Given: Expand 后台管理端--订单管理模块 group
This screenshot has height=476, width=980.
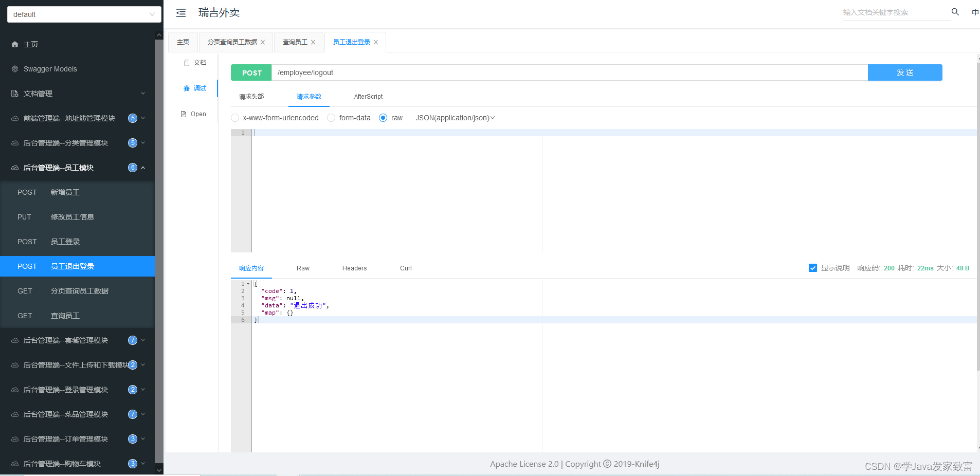Looking at the screenshot, I should (x=143, y=439).
